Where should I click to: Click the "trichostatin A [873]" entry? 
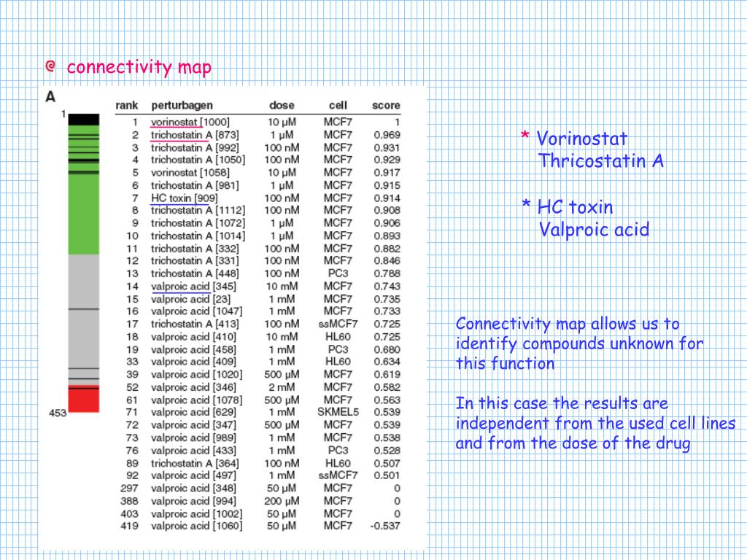coord(195,135)
